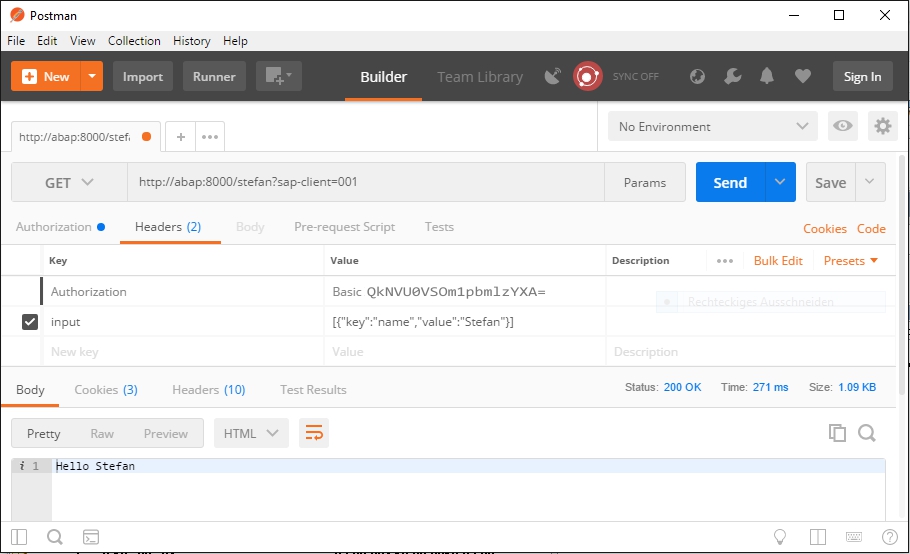Open the Code link
910x554 pixels.
[x=871, y=229]
